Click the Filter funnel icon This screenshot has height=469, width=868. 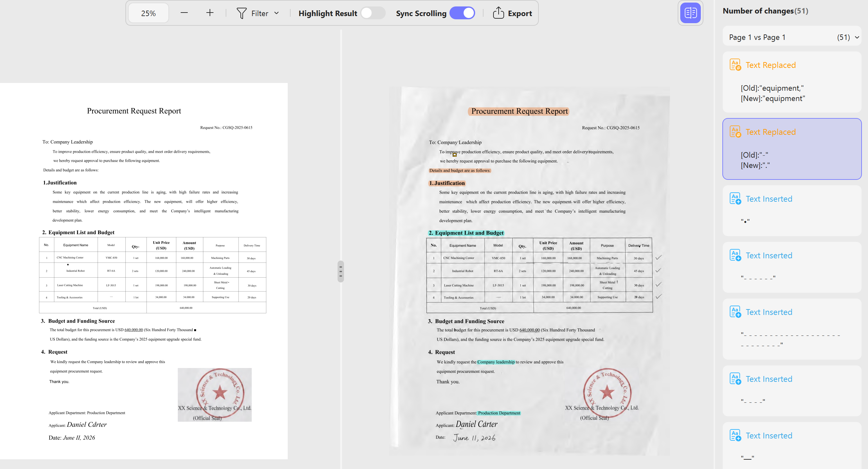coord(241,13)
